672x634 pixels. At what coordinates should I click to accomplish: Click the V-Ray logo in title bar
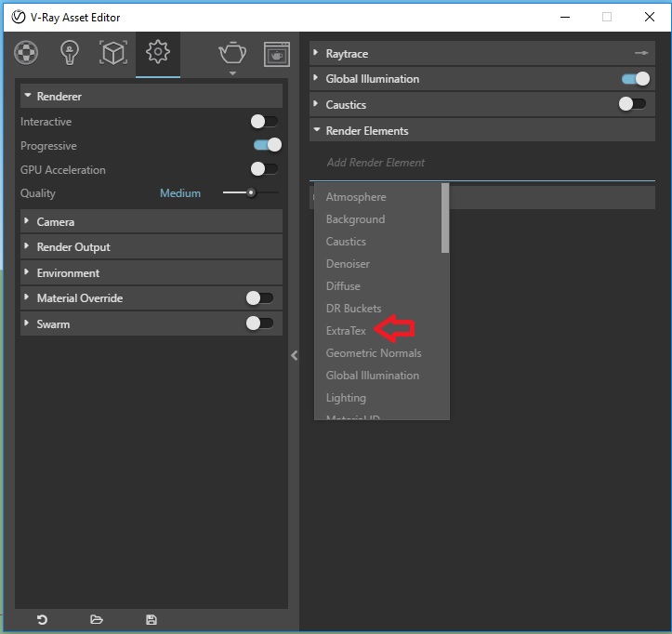pyautogui.click(x=19, y=17)
